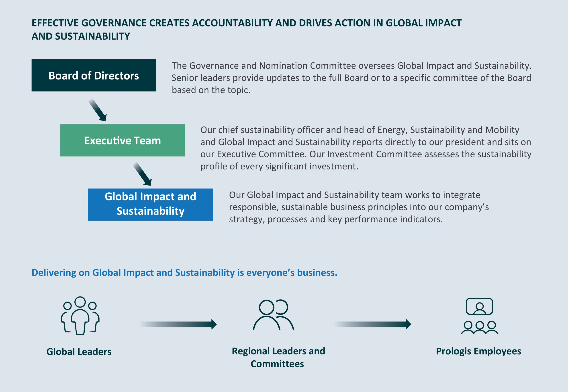This screenshot has height=392, width=568.
Task: Select the green Executive Team box
Action: 123,141
